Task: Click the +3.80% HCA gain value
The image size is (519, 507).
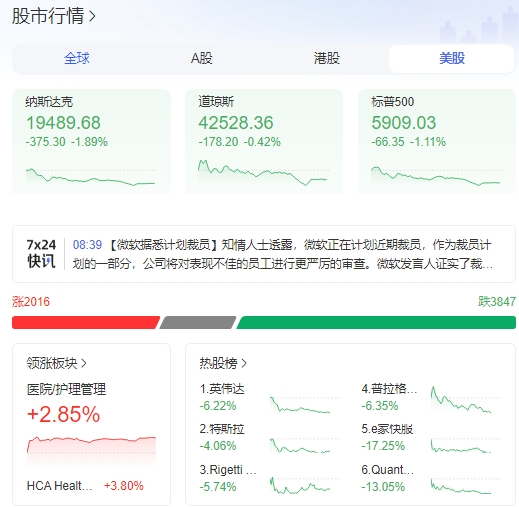Action: tap(124, 486)
